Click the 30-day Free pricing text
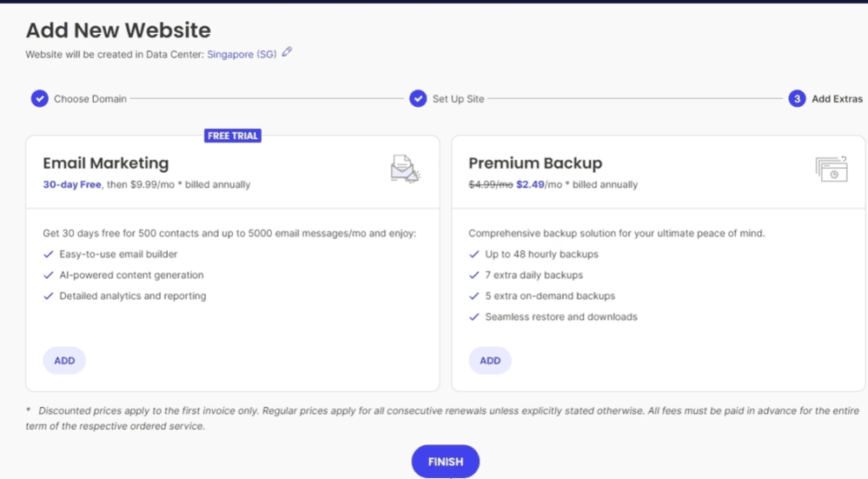This screenshot has height=479, width=868. click(x=71, y=185)
